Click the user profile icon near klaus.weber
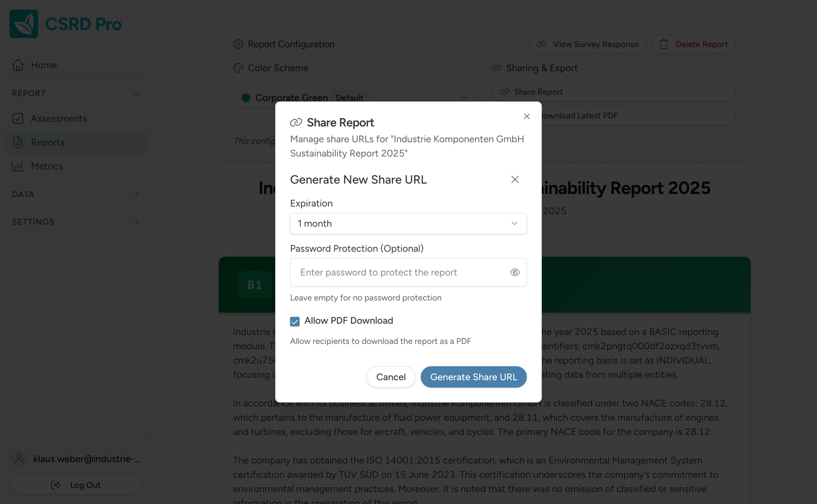The height and width of the screenshot is (504, 817). click(x=18, y=459)
